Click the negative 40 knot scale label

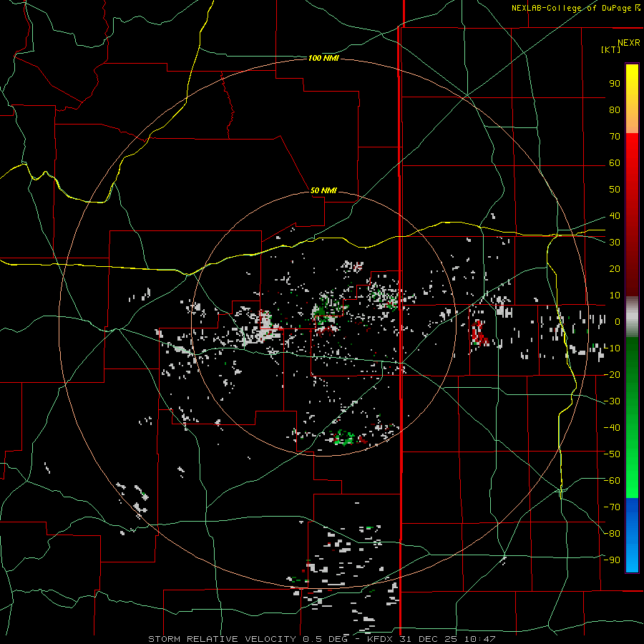click(612, 428)
